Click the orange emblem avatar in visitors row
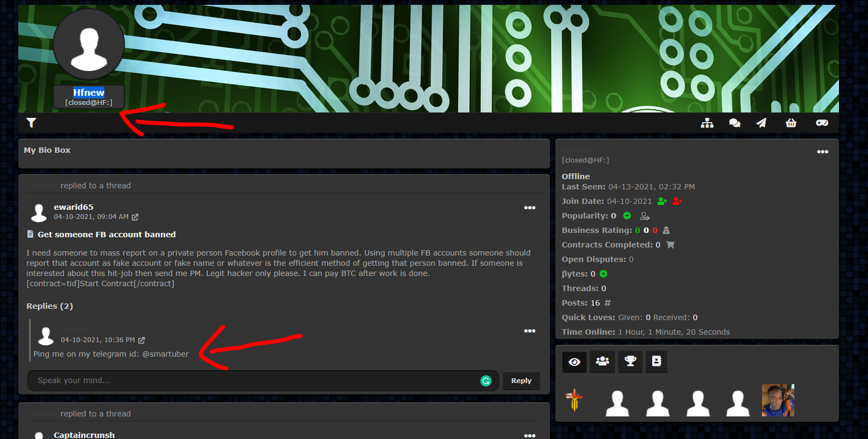The width and height of the screenshot is (868, 439). coord(574,400)
